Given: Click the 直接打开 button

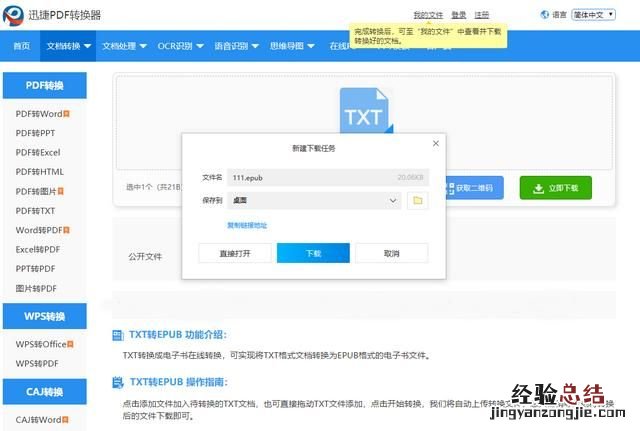Looking at the screenshot, I should [x=235, y=253].
